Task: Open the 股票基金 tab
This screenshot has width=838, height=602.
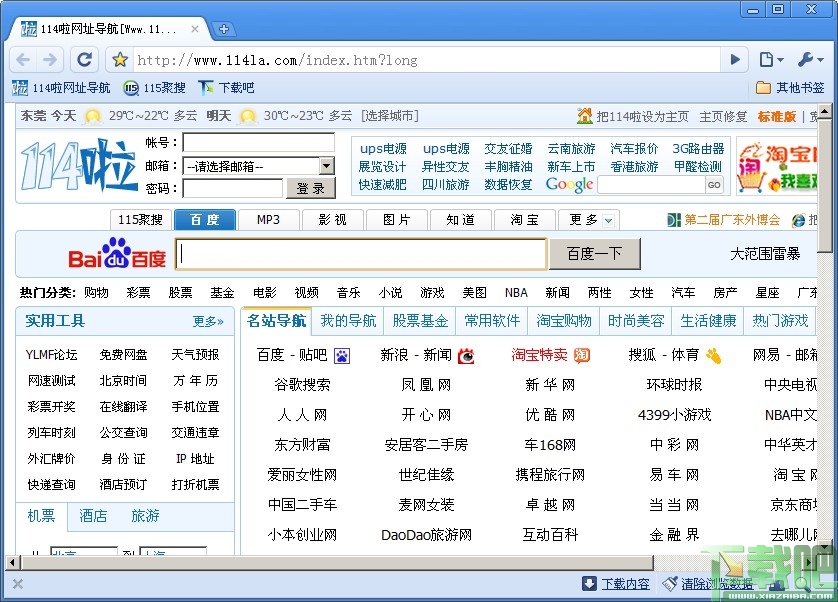Action: click(x=420, y=321)
